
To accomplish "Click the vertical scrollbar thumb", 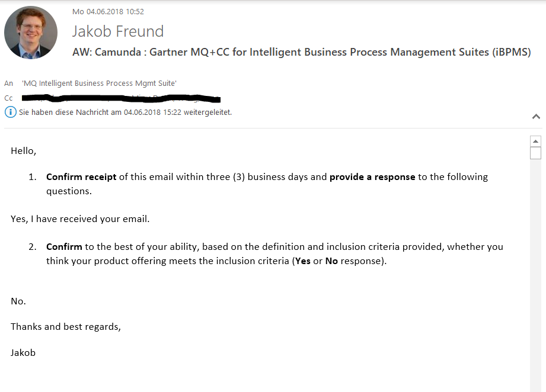I will point(535,153).
